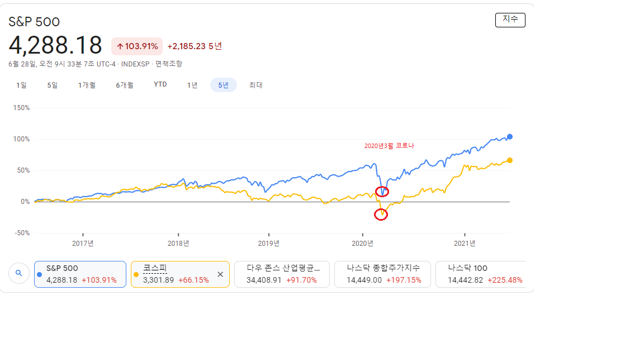Image resolution: width=644 pixels, height=362 pixels.
Task: Select the 코스피 comparison chip
Action: point(181,274)
